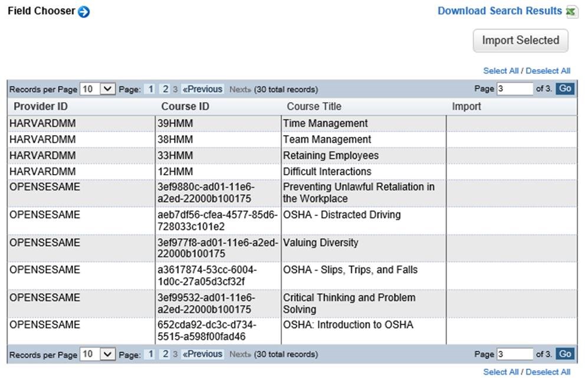Image resolution: width=588 pixels, height=390 pixels.
Task: Open the Field Chooser arrow icon
Action: pyautogui.click(x=84, y=12)
